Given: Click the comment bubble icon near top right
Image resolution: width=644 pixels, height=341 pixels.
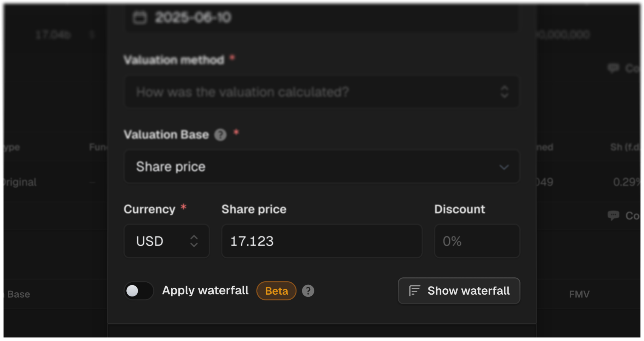Looking at the screenshot, I should [613, 68].
